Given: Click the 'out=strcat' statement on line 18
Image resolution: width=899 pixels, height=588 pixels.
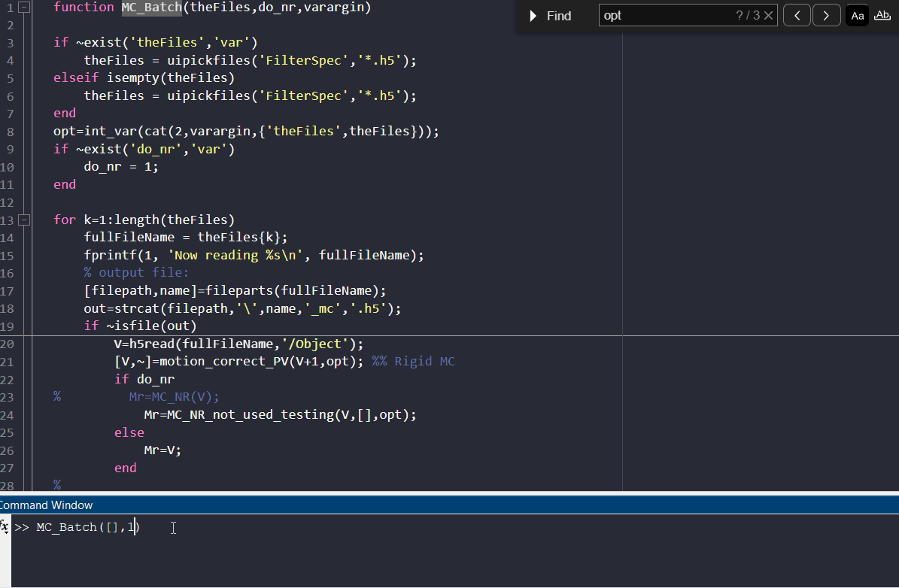Looking at the screenshot, I should pyautogui.click(x=242, y=308).
